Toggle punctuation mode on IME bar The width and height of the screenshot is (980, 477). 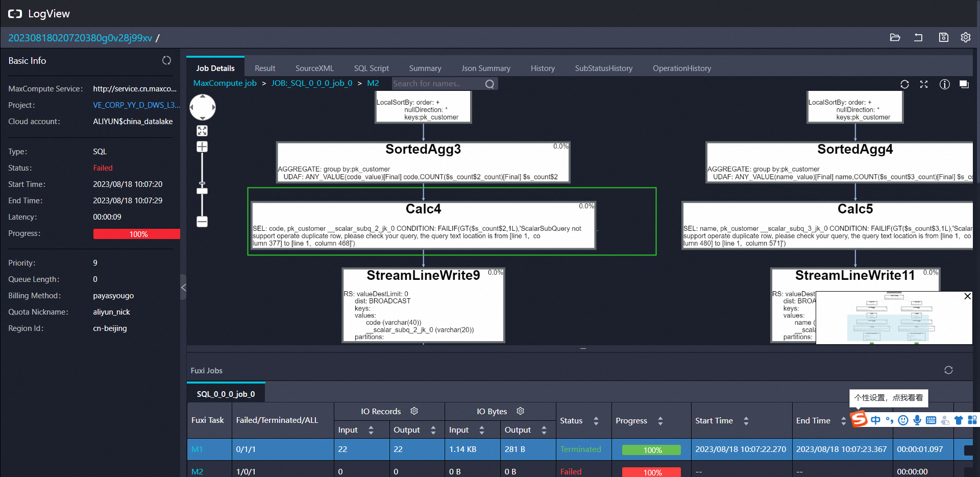[890, 420]
